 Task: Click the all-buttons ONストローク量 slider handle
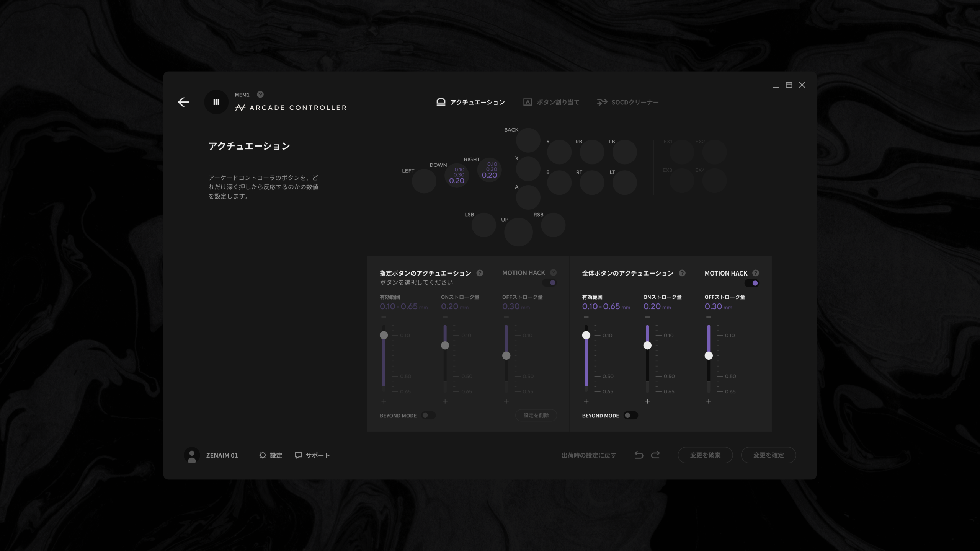647,346
